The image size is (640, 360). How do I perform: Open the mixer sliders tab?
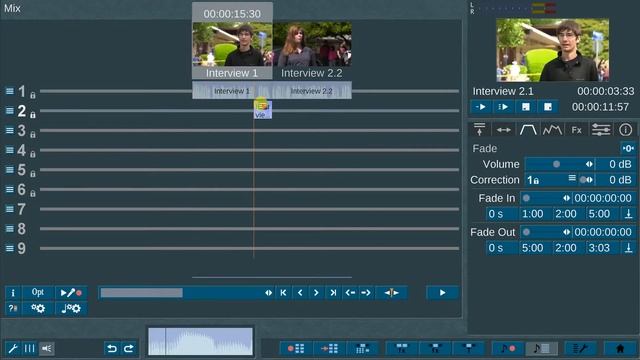[601, 130]
